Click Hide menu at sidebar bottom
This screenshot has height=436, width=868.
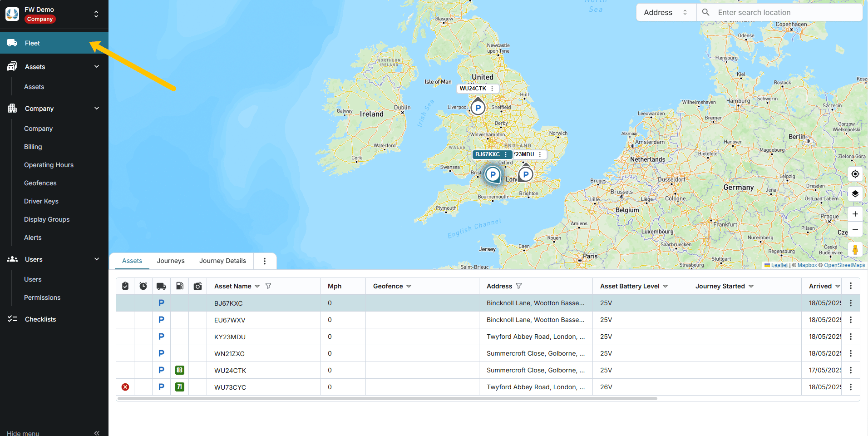[x=23, y=433]
